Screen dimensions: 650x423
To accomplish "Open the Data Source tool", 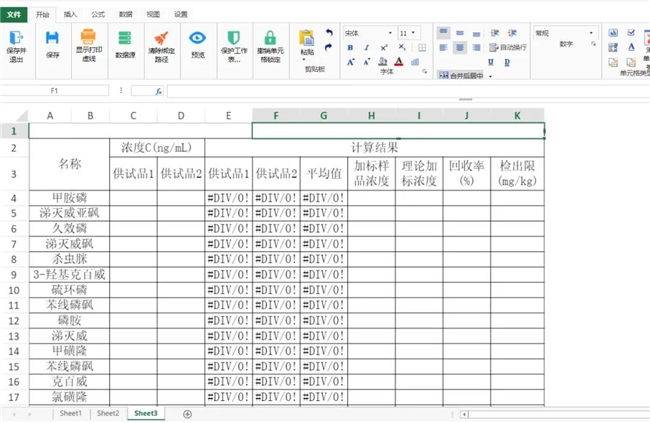I will pos(125,43).
